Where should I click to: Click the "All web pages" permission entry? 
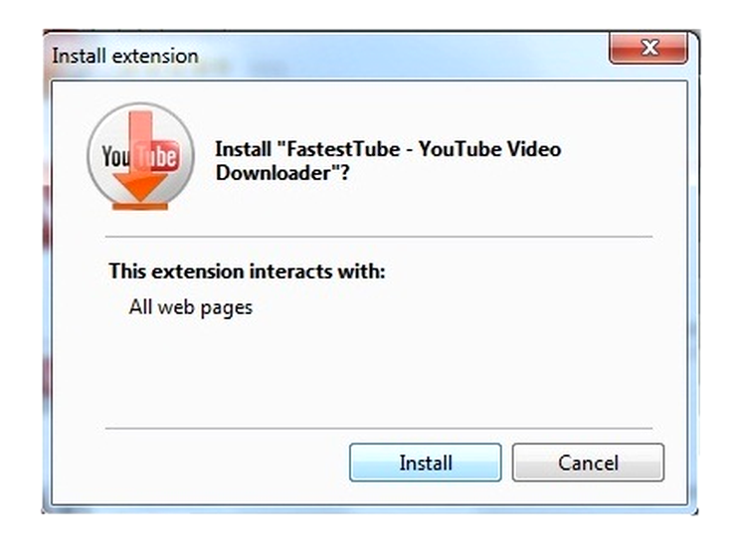[x=190, y=307]
